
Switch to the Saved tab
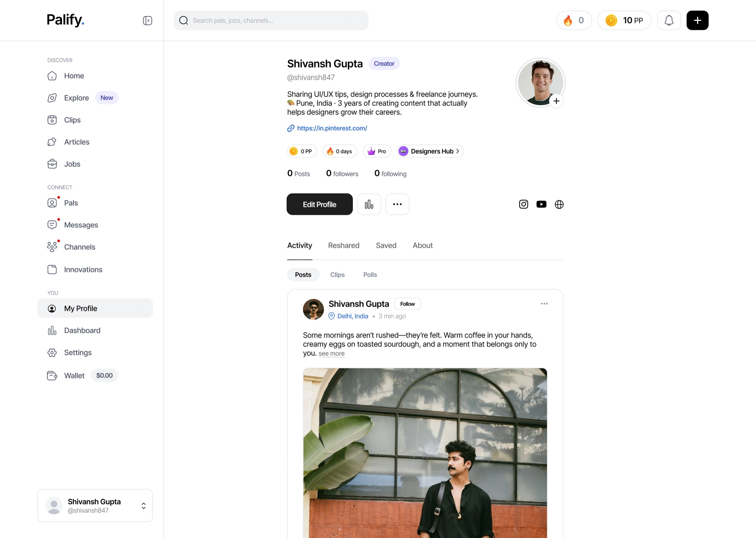(x=386, y=246)
